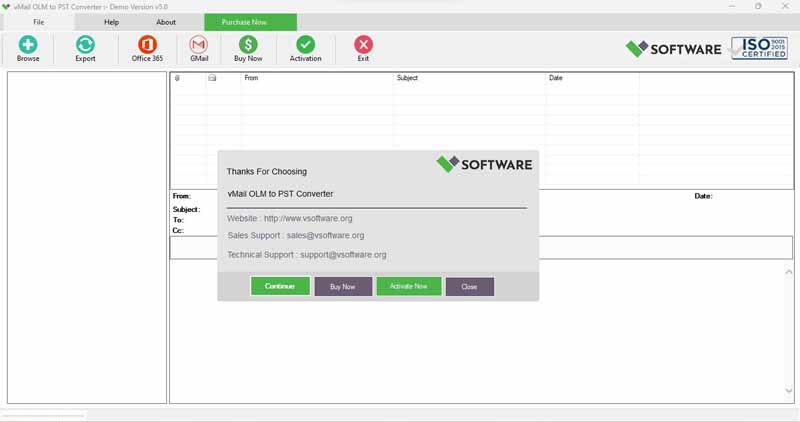Maximize the application window
The height and width of the screenshot is (422, 800).
(x=758, y=6)
